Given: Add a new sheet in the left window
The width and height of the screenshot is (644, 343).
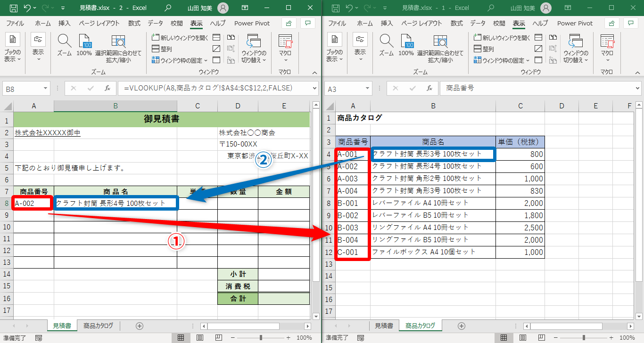Looking at the screenshot, I should pos(140,326).
